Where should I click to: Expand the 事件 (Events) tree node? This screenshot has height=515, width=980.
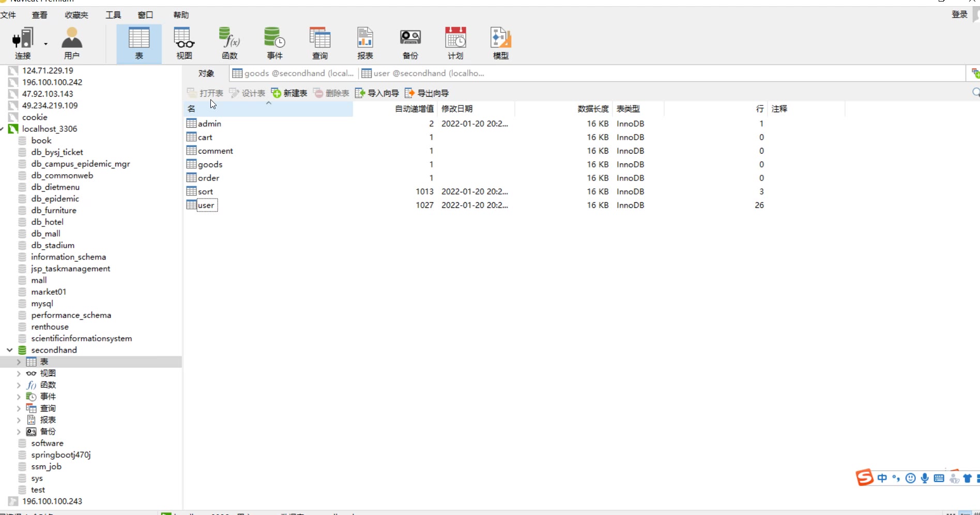pos(19,397)
